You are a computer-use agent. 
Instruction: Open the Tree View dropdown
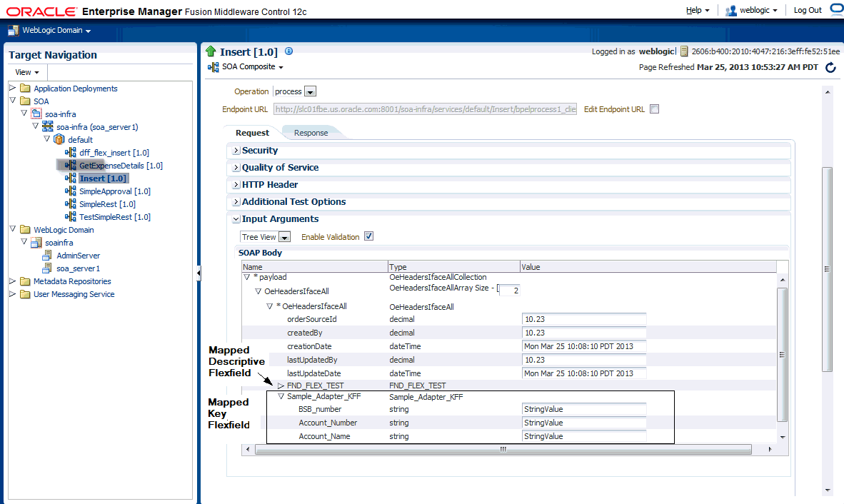tap(285, 237)
